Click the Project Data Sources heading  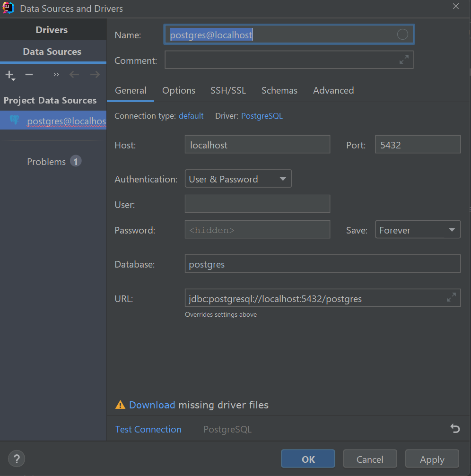tap(50, 100)
